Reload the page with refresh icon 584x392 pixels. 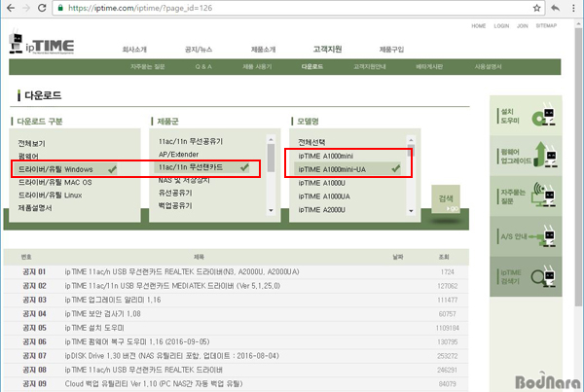pos(42,8)
